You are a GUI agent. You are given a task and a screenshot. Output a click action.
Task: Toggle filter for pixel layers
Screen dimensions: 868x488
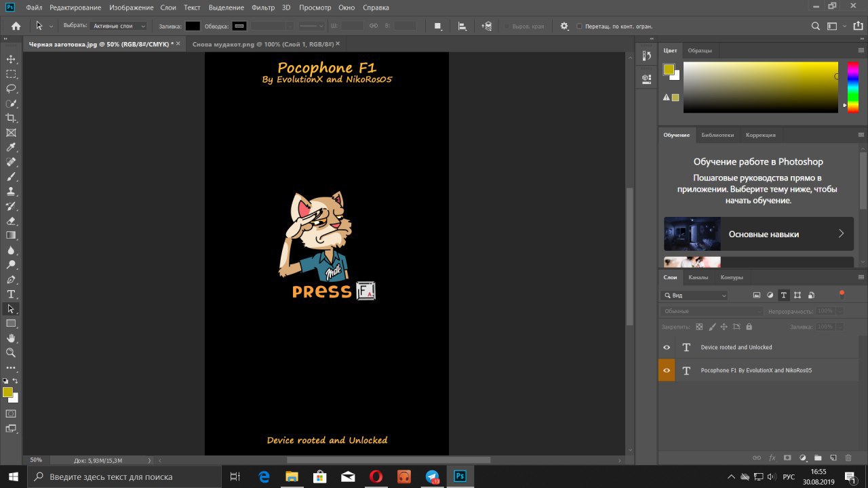757,296
